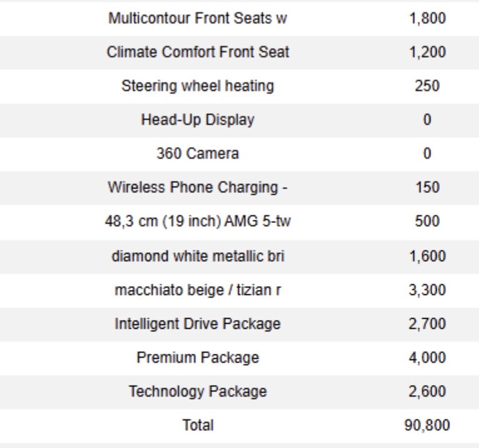Select Wireless Phone Charging entry

(x=198, y=187)
